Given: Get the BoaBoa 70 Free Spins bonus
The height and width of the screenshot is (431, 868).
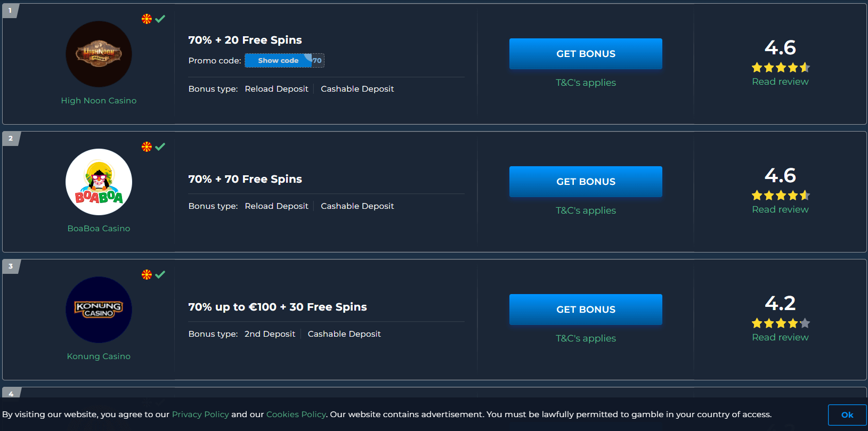Looking at the screenshot, I should [586, 182].
